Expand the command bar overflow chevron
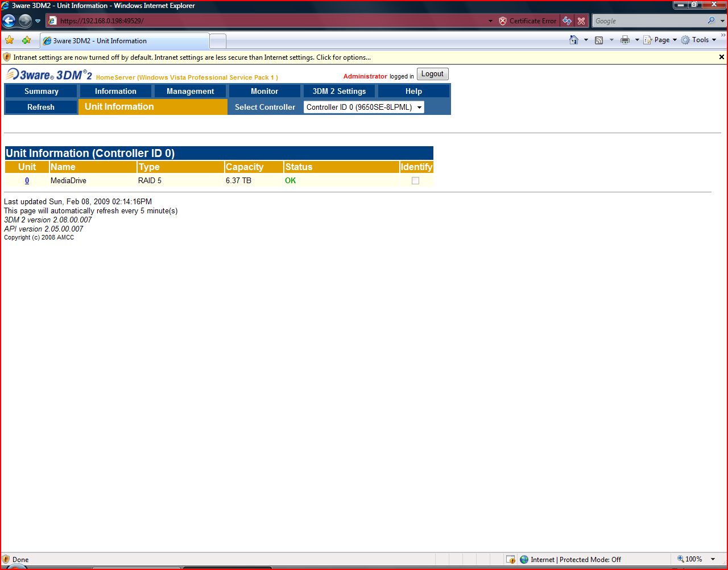 point(723,35)
